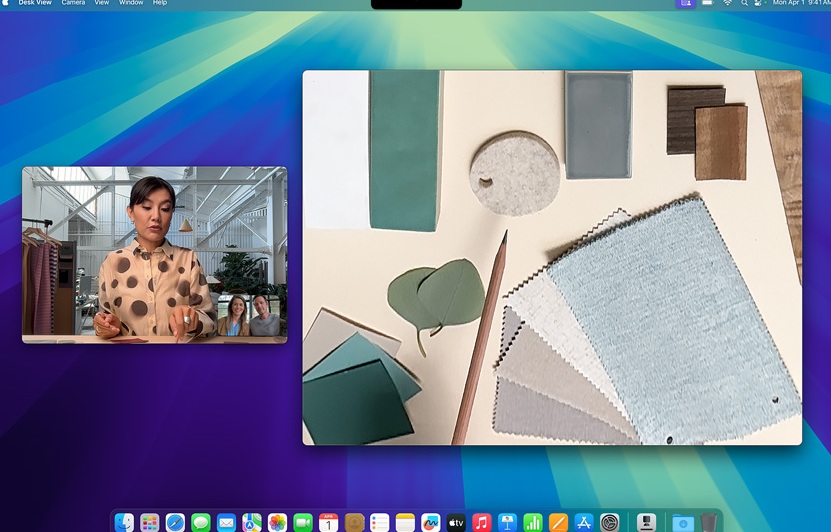The width and height of the screenshot is (831, 532).
Task: Open Launchpad in the dock
Action: pos(149,523)
